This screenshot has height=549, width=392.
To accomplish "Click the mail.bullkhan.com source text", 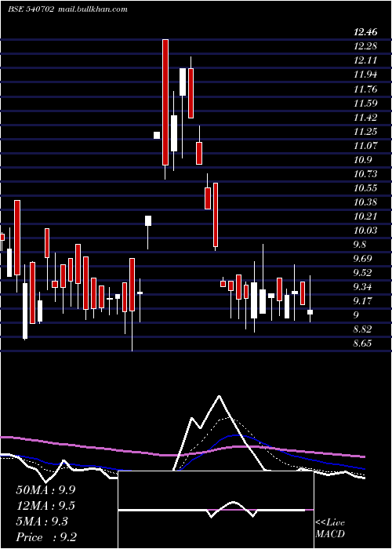I will tap(93, 9).
